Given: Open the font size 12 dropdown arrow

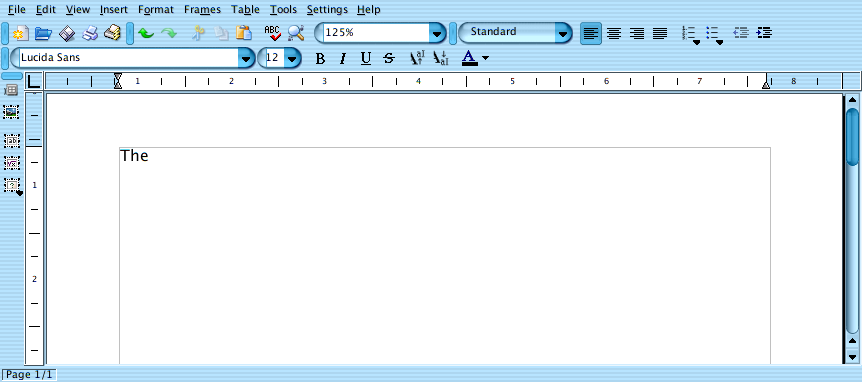Looking at the screenshot, I should click(292, 58).
